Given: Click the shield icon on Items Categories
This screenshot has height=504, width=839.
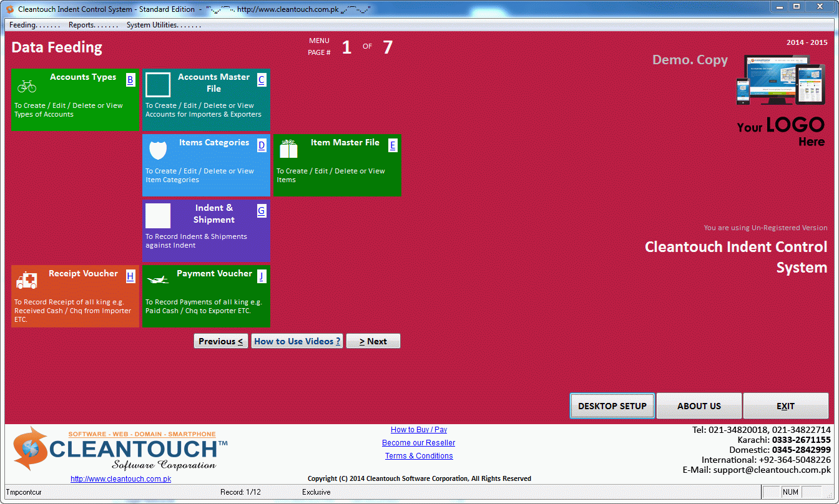Looking at the screenshot, I should pyautogui.click(x=158, y=150).
